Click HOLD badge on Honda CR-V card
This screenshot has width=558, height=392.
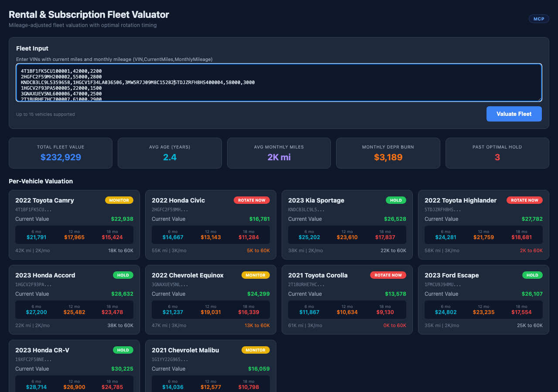123,350
